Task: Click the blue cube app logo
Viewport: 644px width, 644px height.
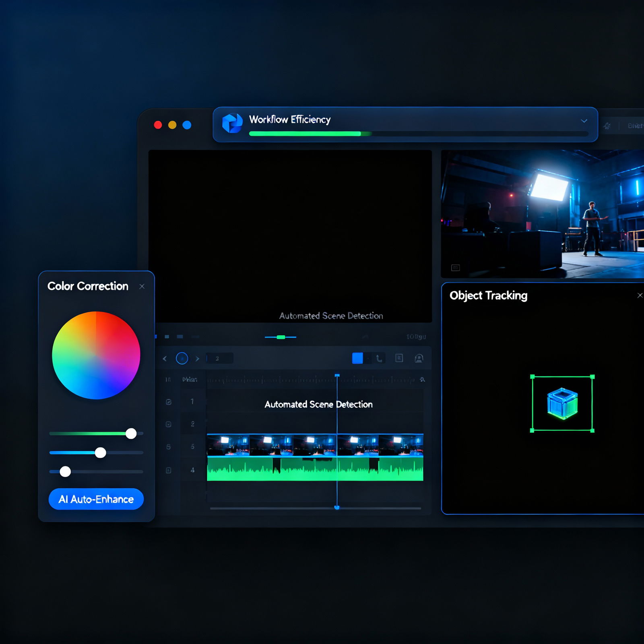Action: 232,123
